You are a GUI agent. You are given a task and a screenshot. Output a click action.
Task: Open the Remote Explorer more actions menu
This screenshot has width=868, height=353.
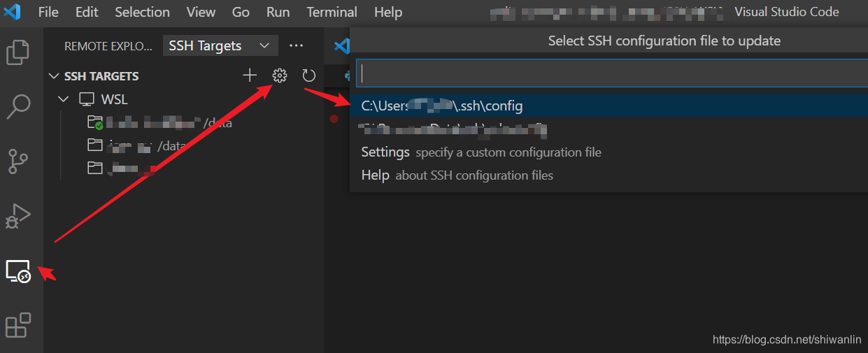point(297,46)
